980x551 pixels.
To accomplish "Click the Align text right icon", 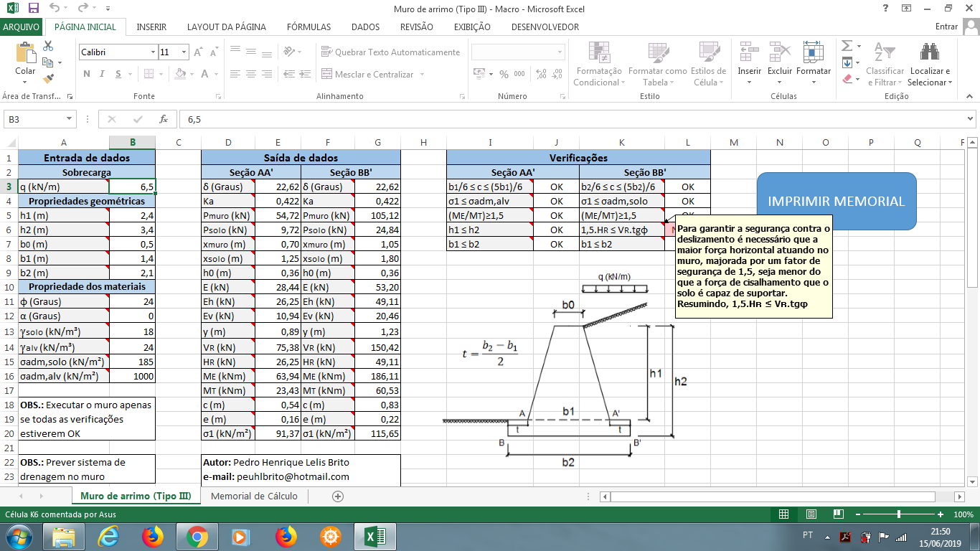I will click(x=267, y=74).
